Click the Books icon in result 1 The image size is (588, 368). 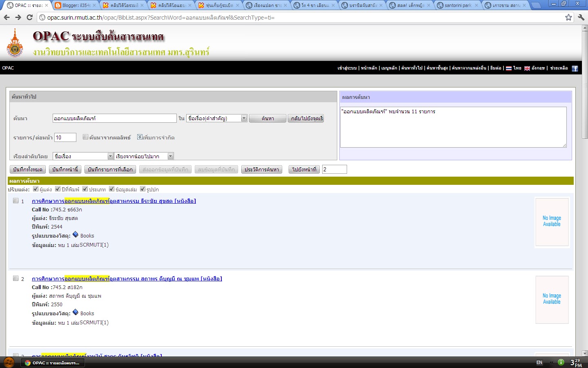[x=76, y=235]
